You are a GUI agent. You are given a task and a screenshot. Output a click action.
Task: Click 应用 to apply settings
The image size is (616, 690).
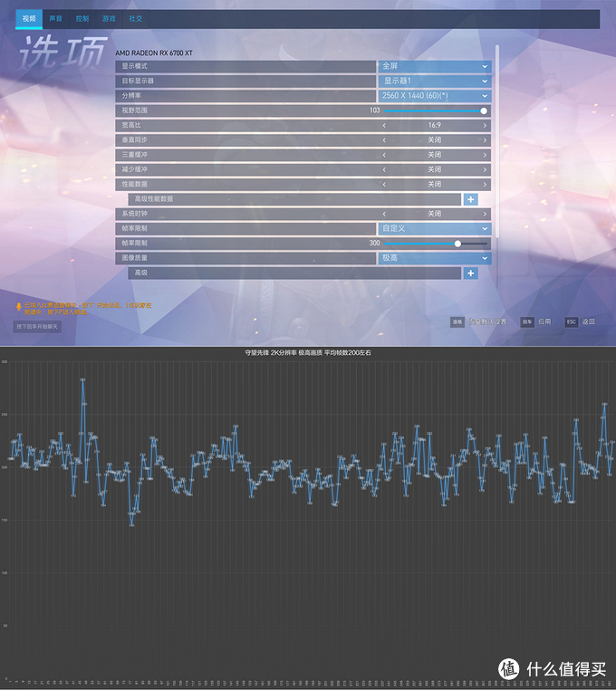(544, 321)
